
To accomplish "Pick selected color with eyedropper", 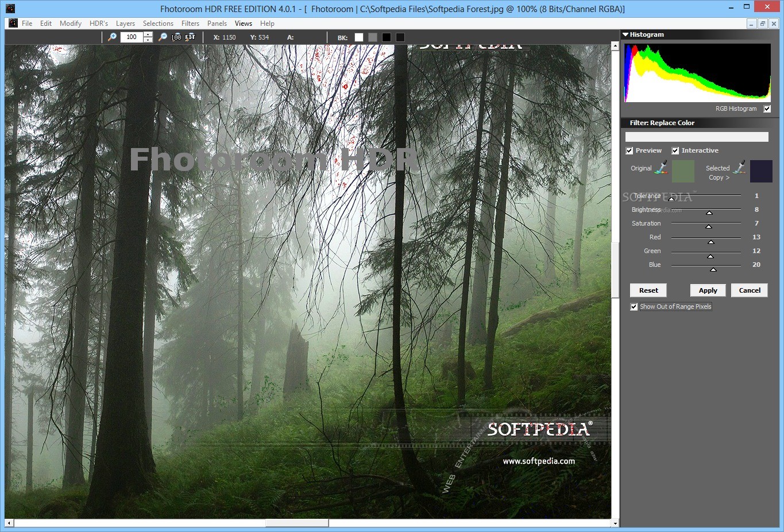I will 739,167.
